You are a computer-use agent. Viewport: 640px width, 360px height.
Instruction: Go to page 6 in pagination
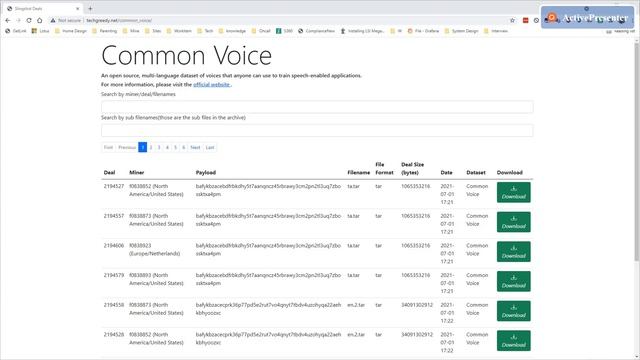(x=184, y=147)
